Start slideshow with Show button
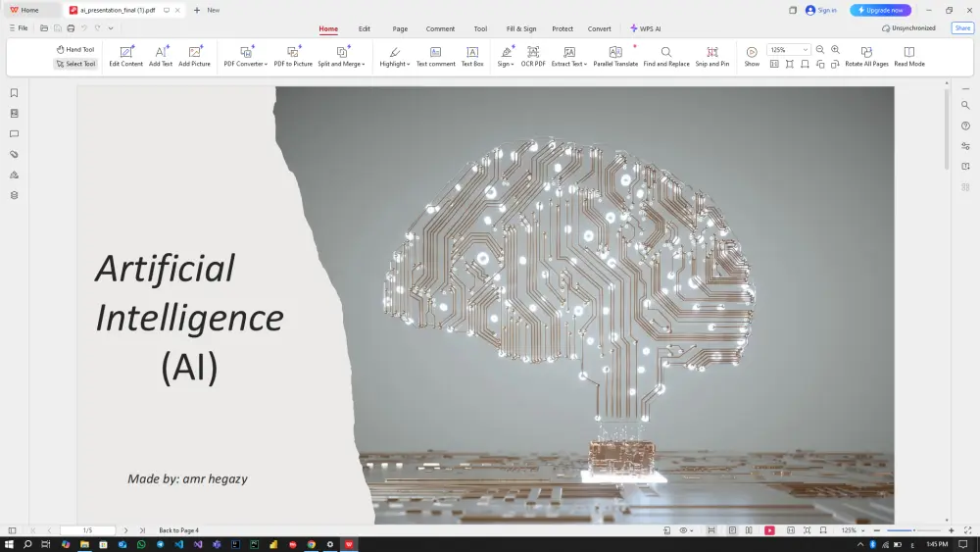 [x=752, y=56]
